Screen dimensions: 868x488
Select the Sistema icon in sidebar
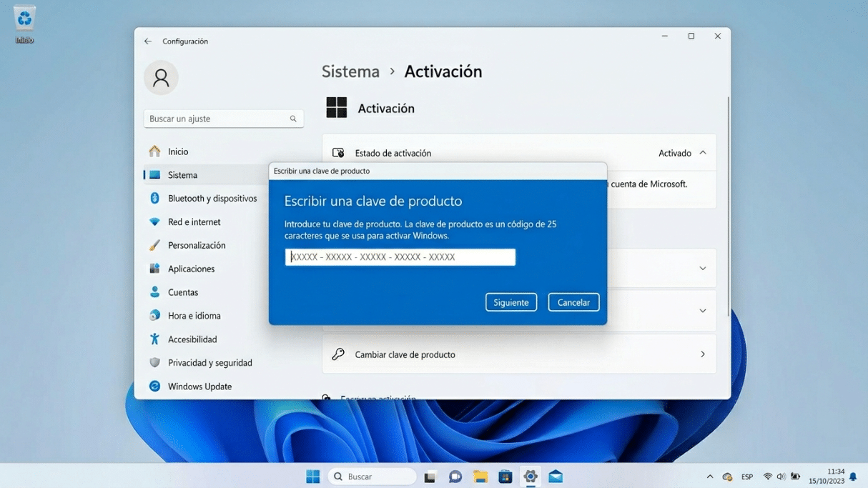tap(154, 175)
